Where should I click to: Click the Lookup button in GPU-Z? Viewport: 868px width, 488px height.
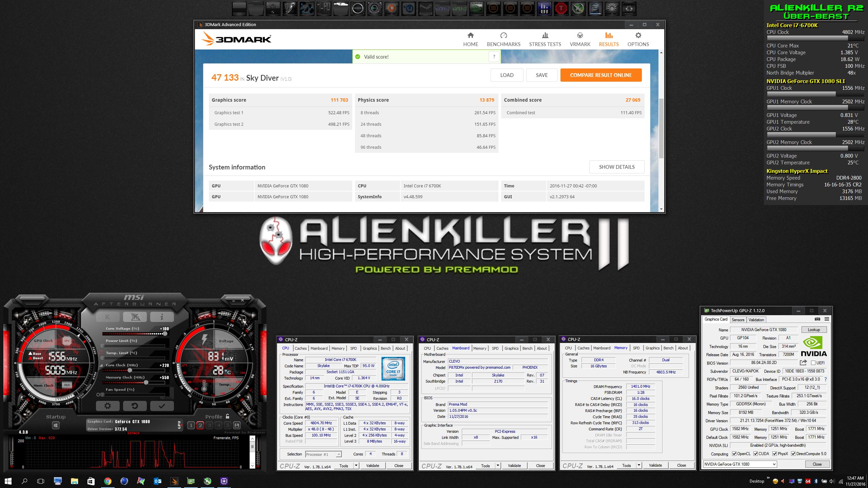[814, 329]
